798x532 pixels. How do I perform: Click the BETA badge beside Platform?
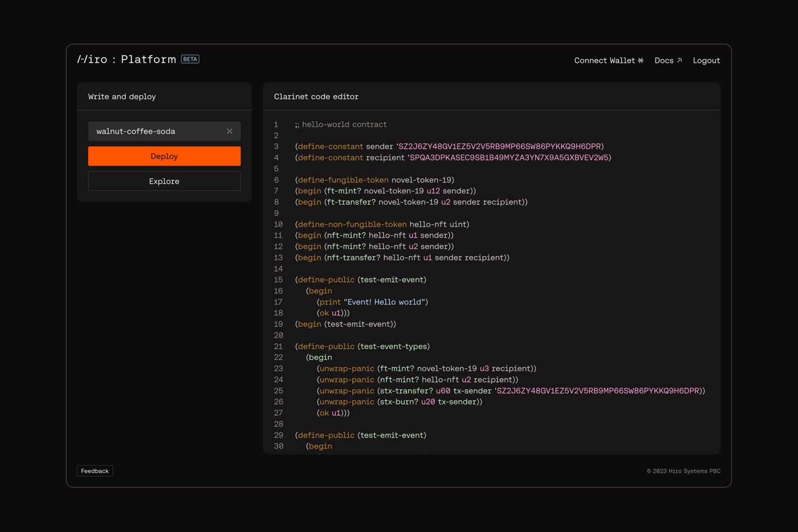[190, 59]
